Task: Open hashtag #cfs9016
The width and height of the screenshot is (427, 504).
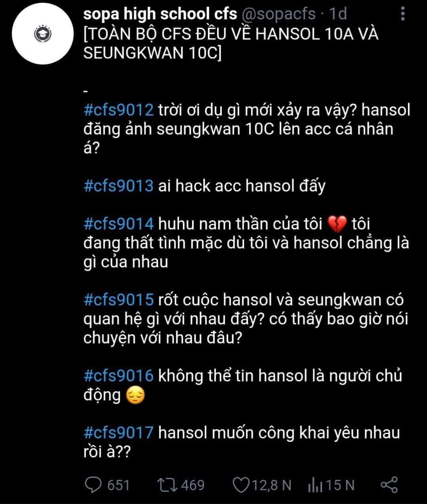Action: coord(118,376)
